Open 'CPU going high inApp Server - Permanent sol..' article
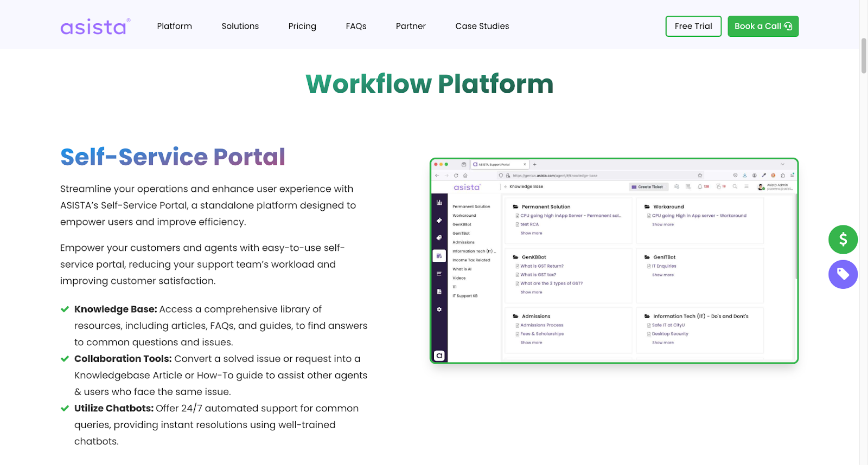Image resolution: width=868 pixels, height=465 pixels. click(x=571, y=216)
